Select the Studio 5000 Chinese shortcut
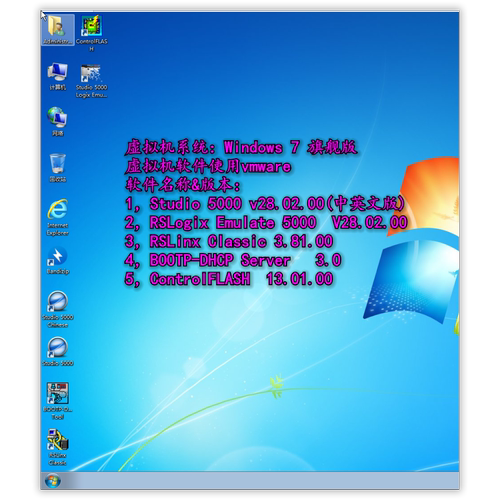Image resolution: width=500 pixels, height=500 pixels. coord(58,309)
